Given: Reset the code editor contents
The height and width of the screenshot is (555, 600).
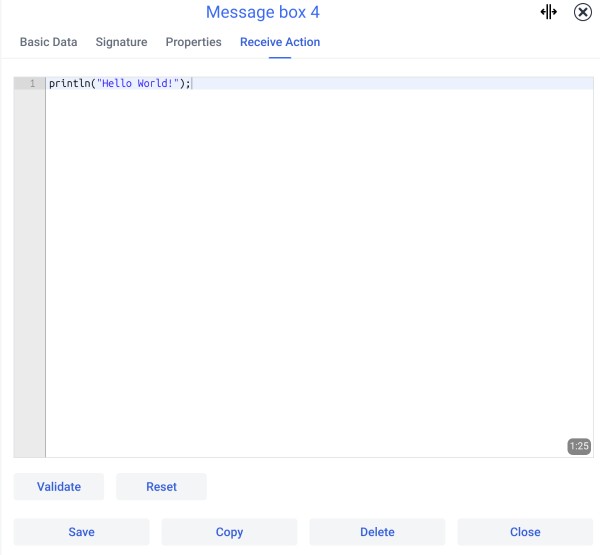Looking at the screenshot, I should (x=161, y=486).
